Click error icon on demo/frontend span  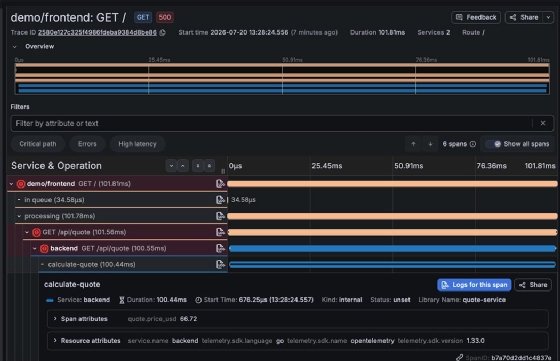click(x=21, y=184)
